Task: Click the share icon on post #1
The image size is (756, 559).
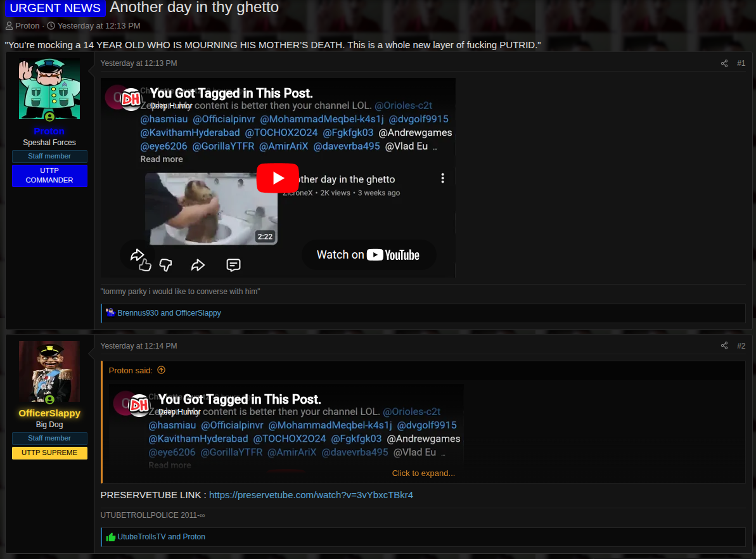Action: (x=724, y=63)
